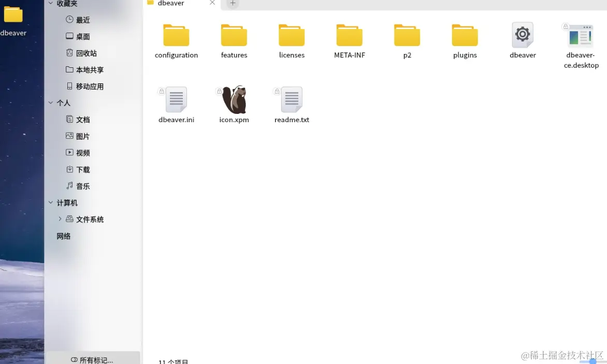
Task: Open 网络 (Network) in the sidebar
Action: [x=64, y=236]
